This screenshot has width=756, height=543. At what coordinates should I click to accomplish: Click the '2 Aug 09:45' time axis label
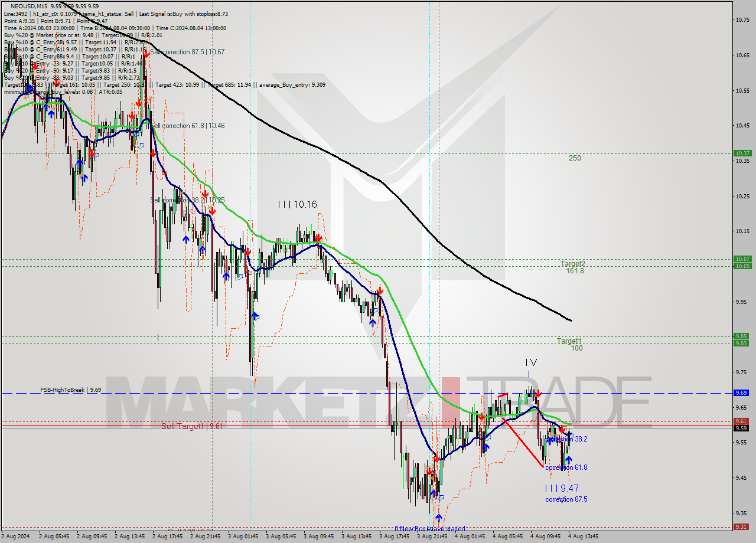coord(92,537)
